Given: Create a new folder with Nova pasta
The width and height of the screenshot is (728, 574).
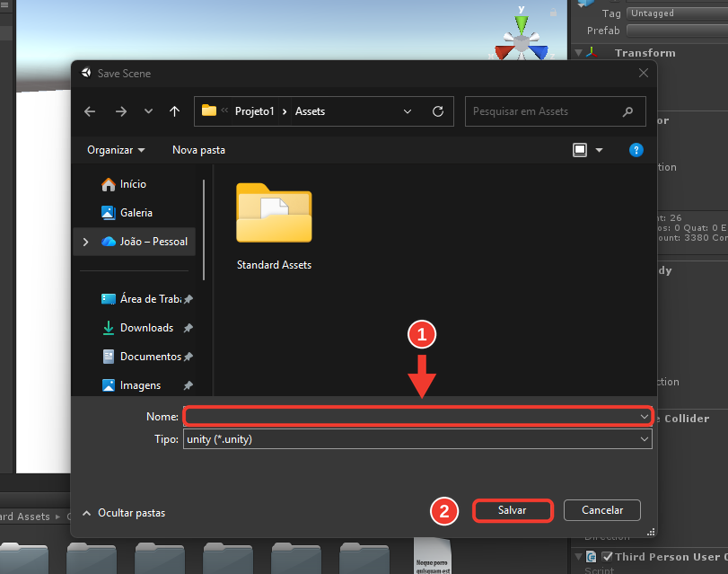Looking at the screenshot, I should coord(198,150).
